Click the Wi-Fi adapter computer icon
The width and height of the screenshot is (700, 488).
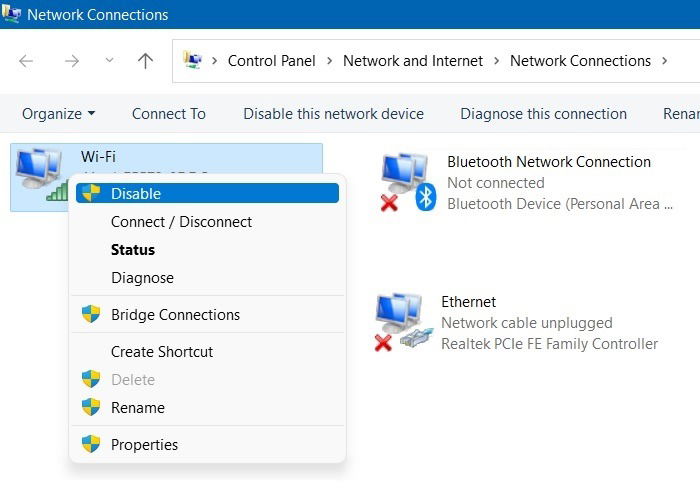tap(41, 175)
